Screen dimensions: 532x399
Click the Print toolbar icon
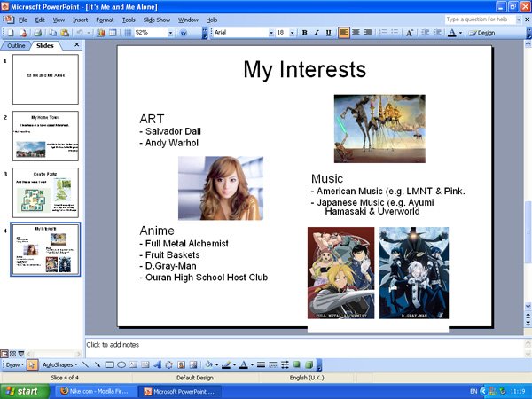[x=37, y=33]
